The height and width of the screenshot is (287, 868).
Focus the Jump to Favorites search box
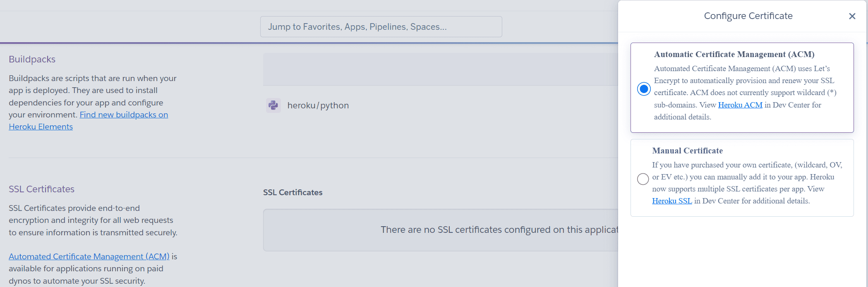(381, 27)
